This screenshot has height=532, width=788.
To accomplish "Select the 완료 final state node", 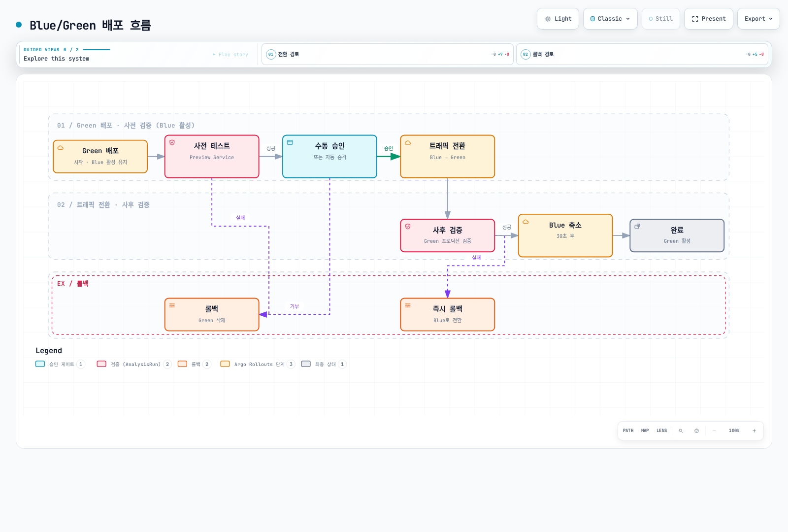I will [x=677, y=235].
